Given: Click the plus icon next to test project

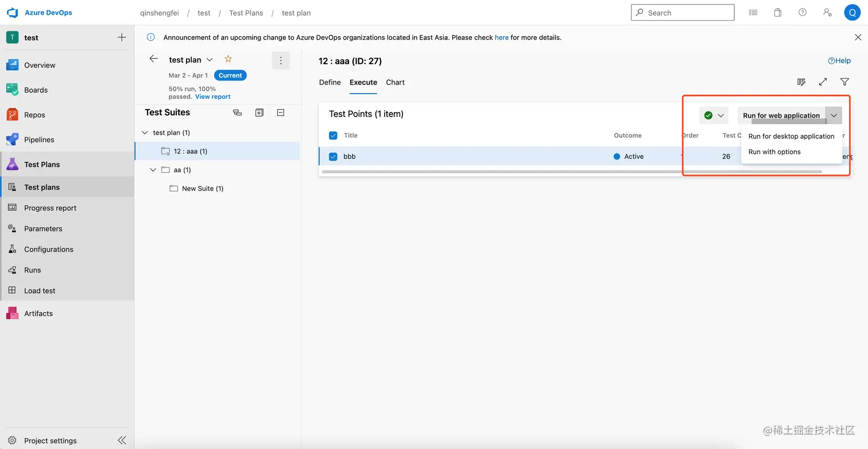Looking at the screenshot, I should (122, 37).
